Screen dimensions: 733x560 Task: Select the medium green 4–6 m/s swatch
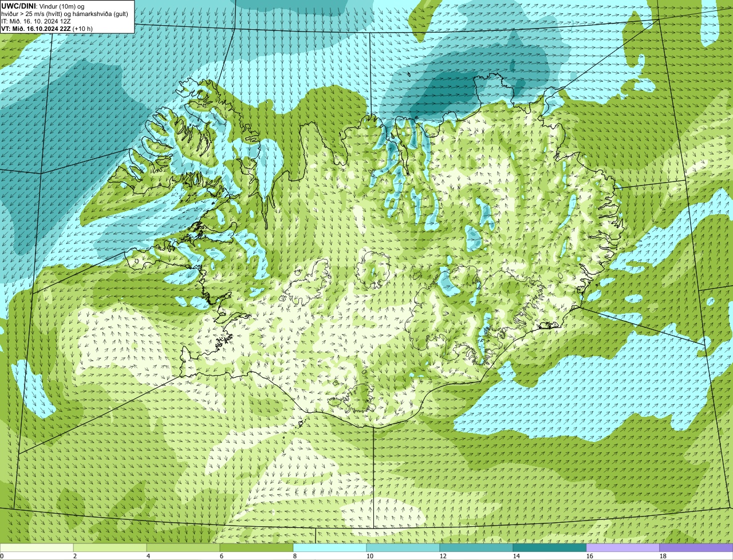pyautogui.click(x=183, y=548)
